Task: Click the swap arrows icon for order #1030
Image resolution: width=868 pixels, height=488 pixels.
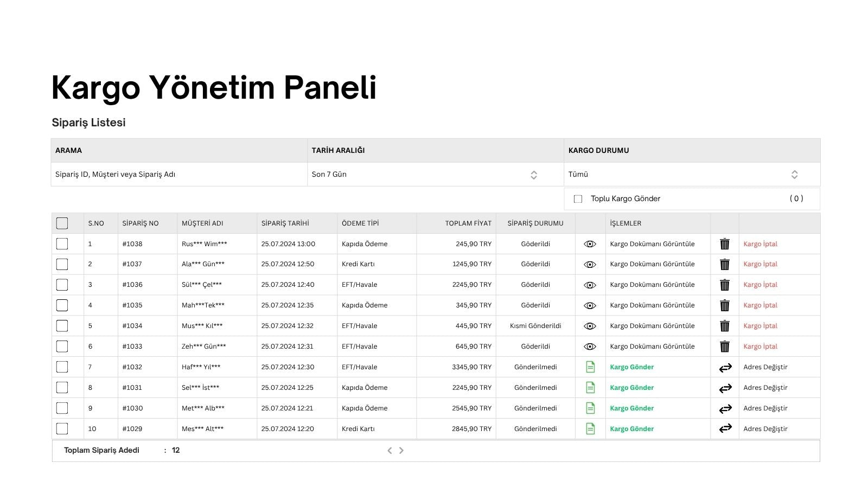Action: [x=725, y=409]
